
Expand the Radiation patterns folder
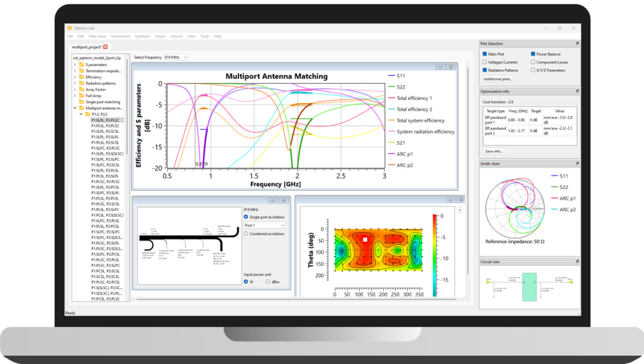[75, 83]
